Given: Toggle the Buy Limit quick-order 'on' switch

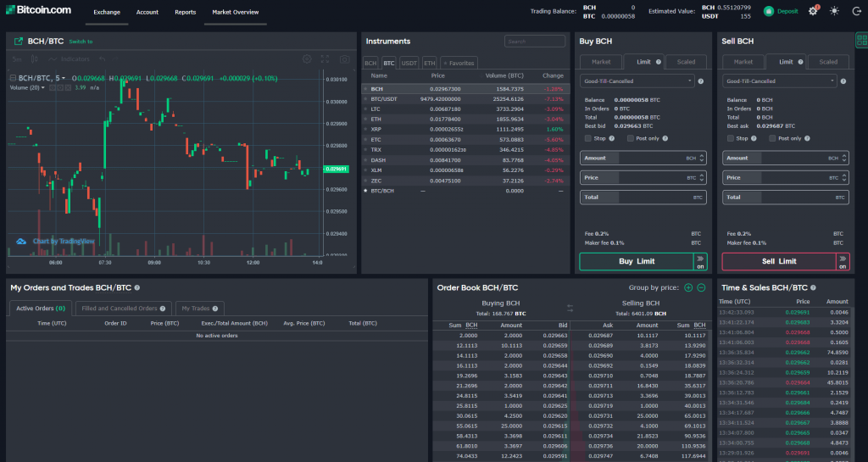Looking at the screenshot, I should 700,262.
